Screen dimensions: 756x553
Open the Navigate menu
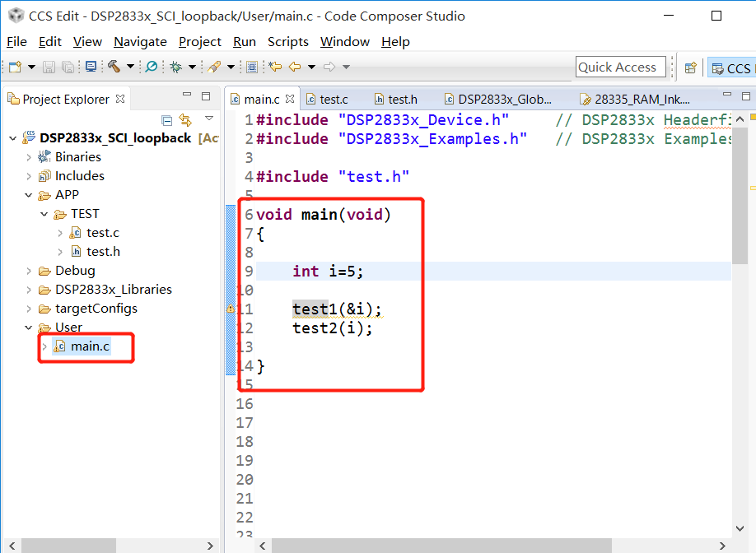click(140, 42)
